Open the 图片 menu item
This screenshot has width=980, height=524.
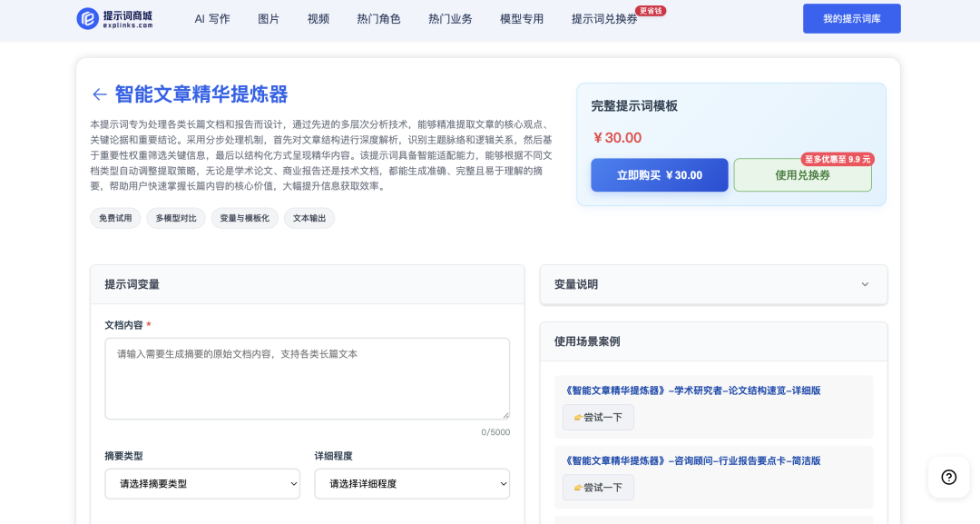click(x=269, y=19)
